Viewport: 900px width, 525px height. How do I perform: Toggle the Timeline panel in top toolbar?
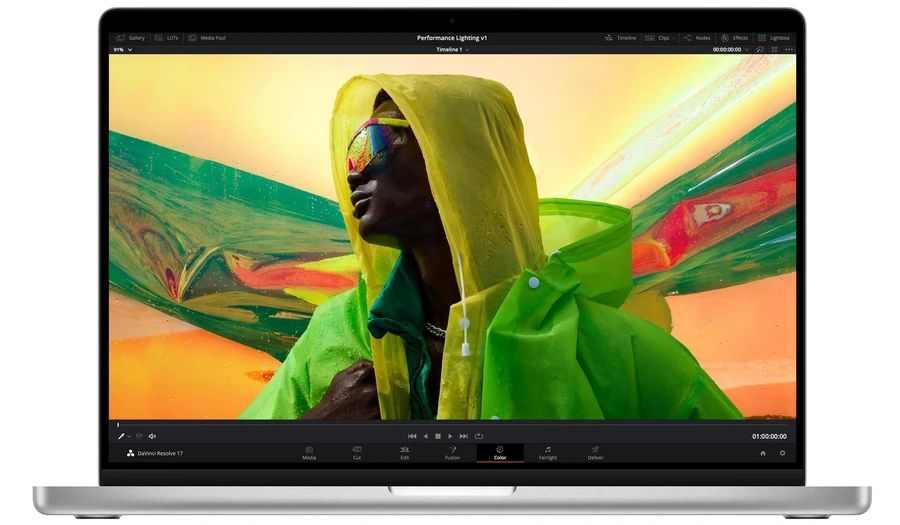pyautogui.click(x=620, y=38)
